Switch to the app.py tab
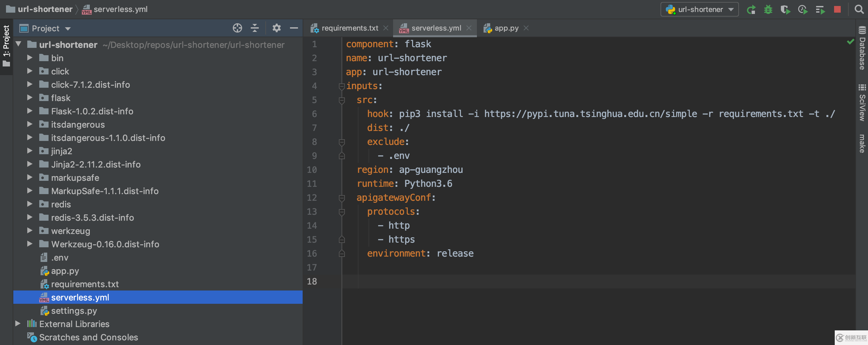Screen dimensions: 868x345 (506, 28)
